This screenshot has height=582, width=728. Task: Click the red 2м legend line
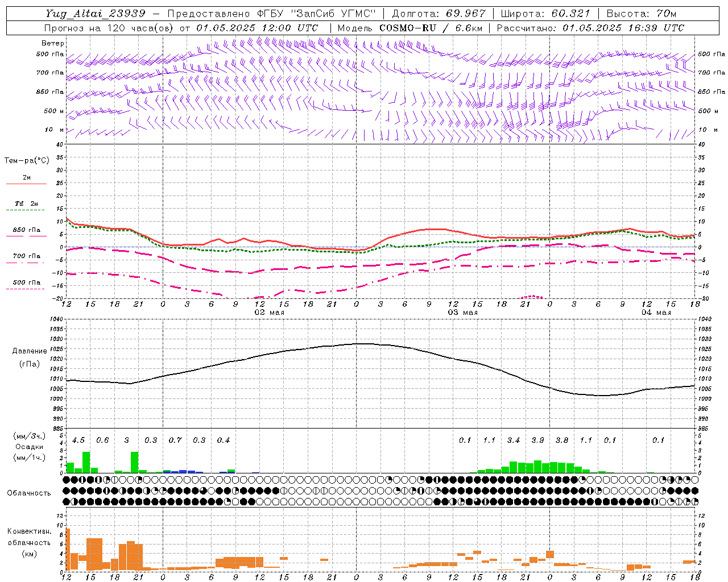click(26, 184)
